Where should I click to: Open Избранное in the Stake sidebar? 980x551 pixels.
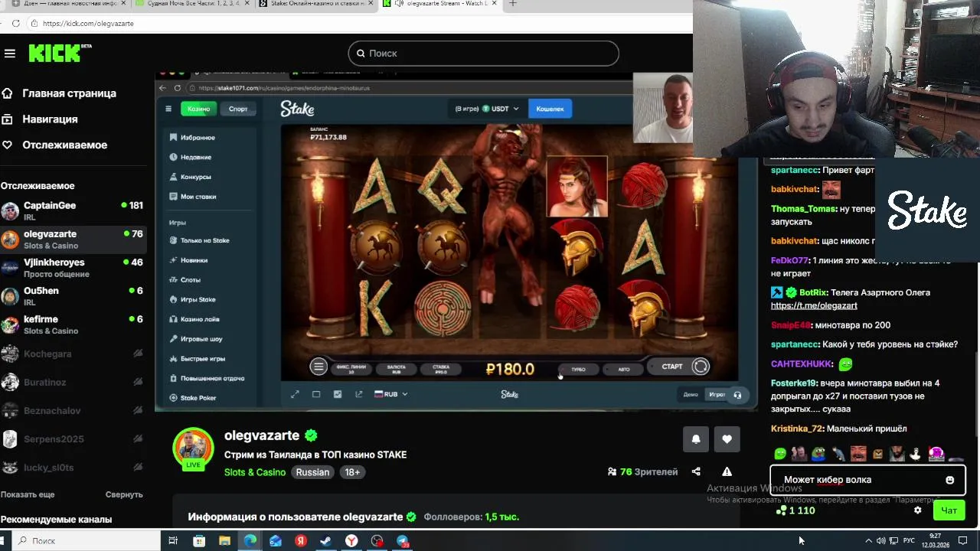pyautogui.click(x=198, y=138)
